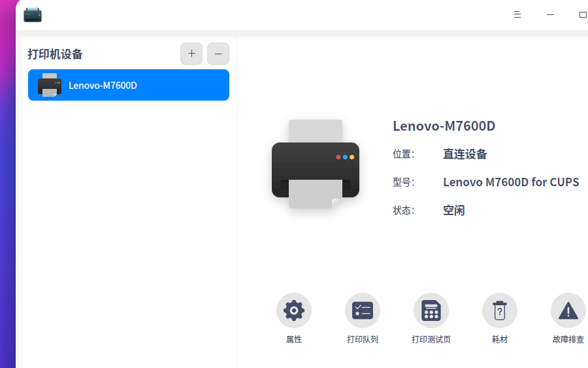Click the Lenovo-M7600D heading in details pane

(444, 126)
